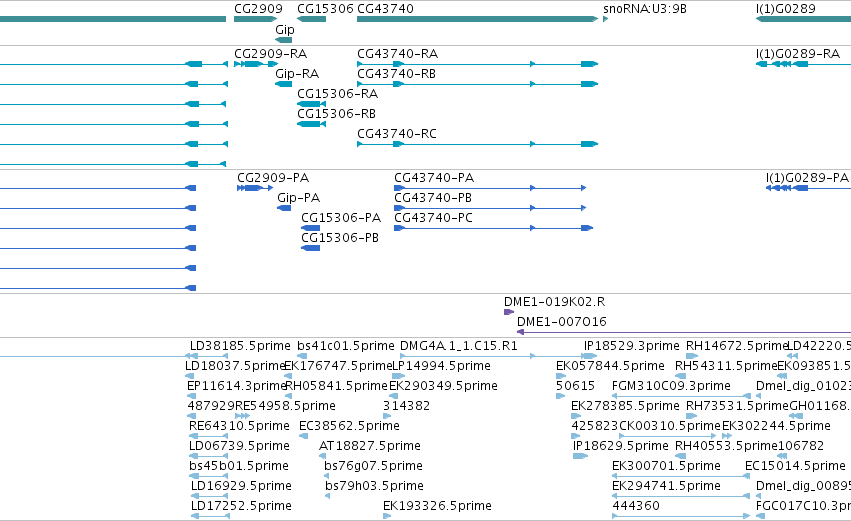Click the bs41c01.5prime EST label
Viewport: 851px width, 521px height.
point(346,346)
